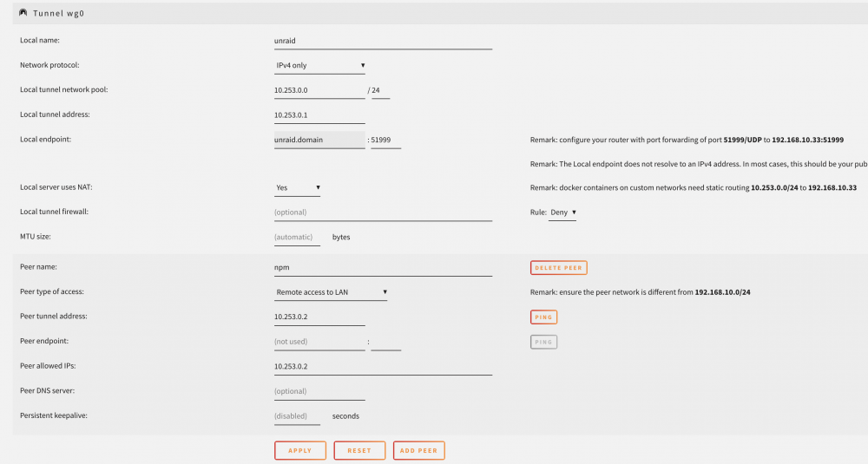Edit the Peer allowed IPs field 10.253.0.2
868x464 pixels.
pos(383,367)
